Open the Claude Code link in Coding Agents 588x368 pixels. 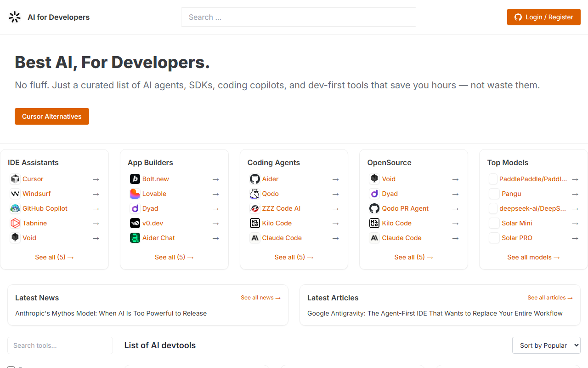coord(282,238)
